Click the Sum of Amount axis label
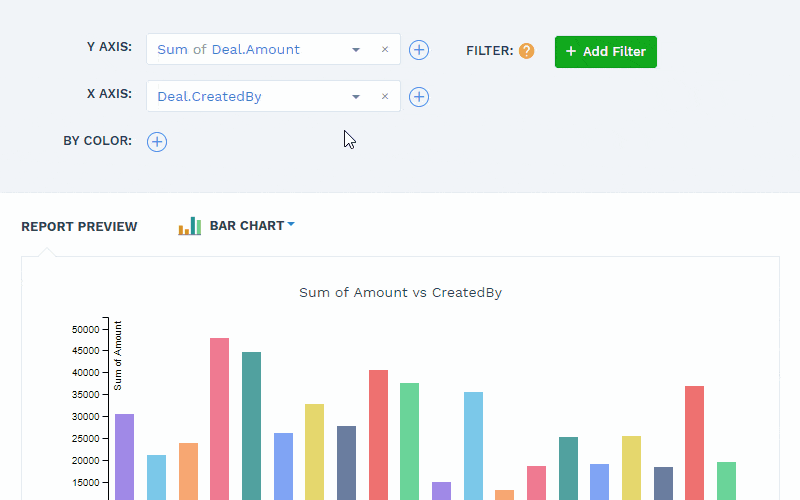 [118, 355]
